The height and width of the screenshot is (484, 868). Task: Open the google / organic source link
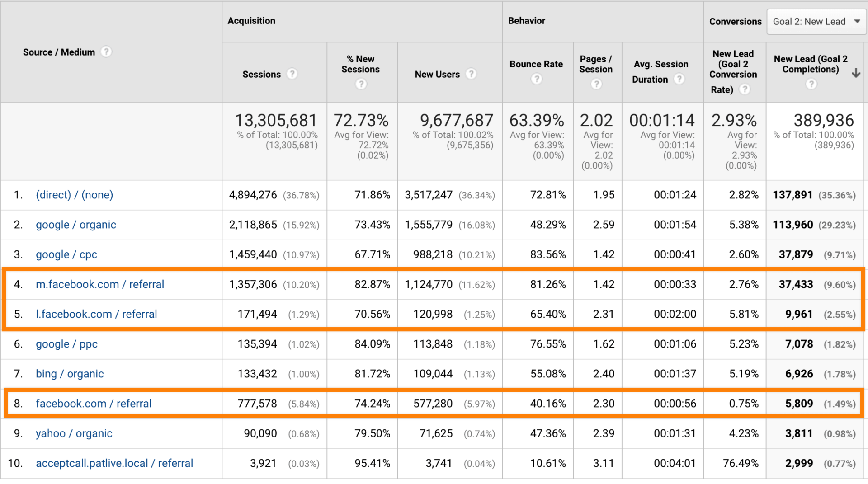click(76, 225)
